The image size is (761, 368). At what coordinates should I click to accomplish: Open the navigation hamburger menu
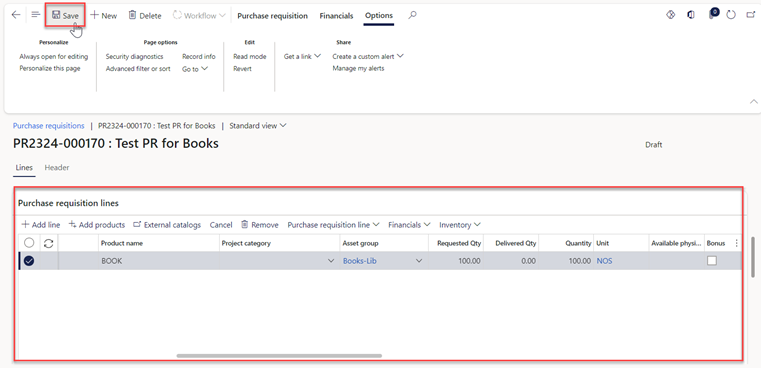click(35, 15)
